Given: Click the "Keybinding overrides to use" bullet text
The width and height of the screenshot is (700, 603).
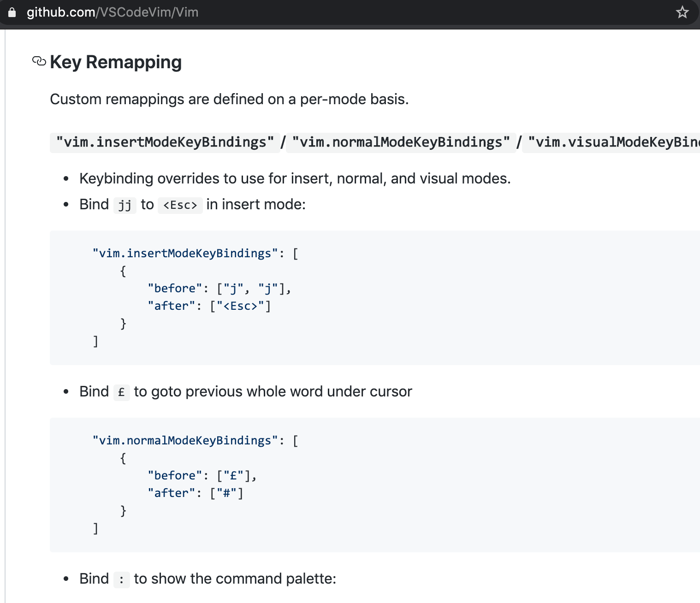Looking at the screenshot, I should pyautogui.click(x=295, y=178).
